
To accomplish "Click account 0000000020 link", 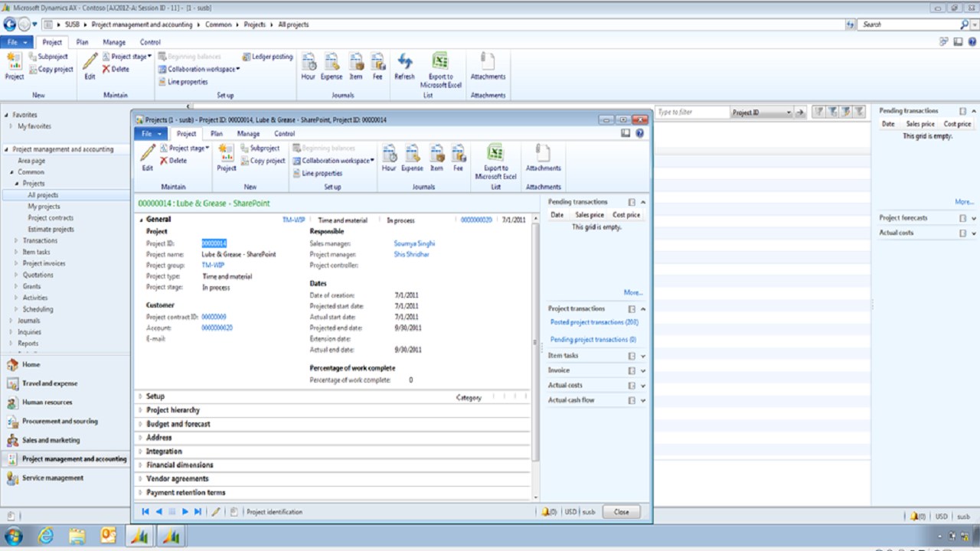I will coord(217,328).
